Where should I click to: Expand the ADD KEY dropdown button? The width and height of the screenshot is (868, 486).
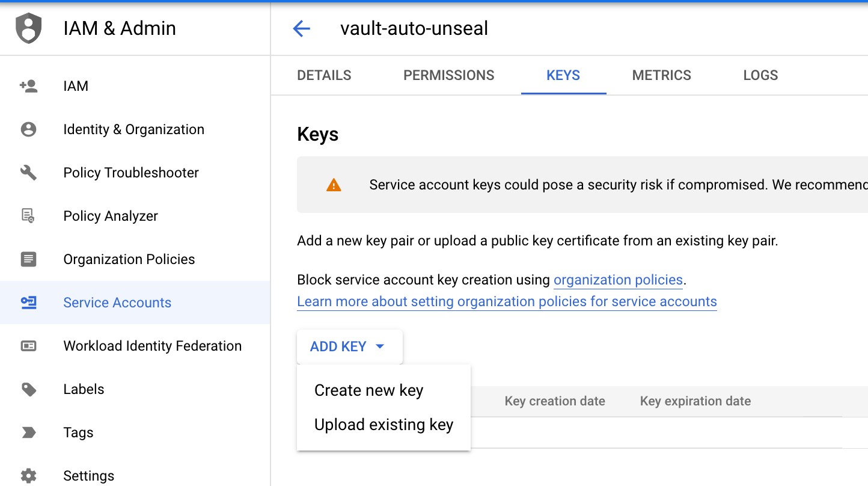349,346
